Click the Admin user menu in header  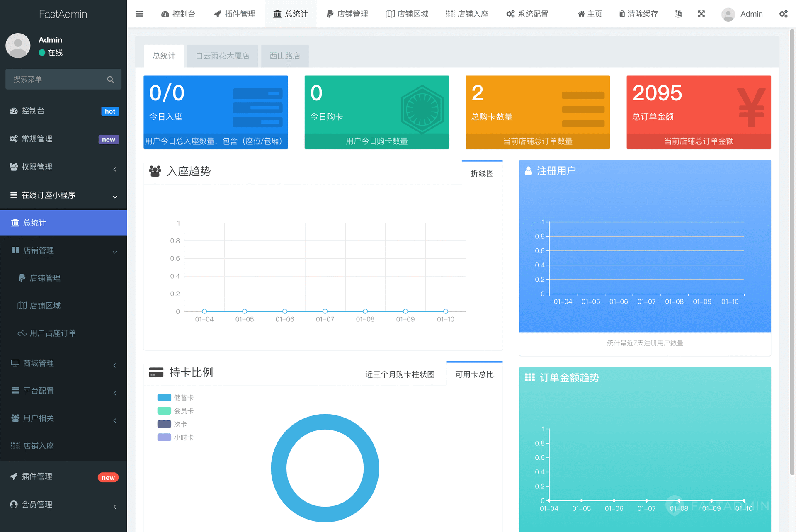[x=742, y=14]
